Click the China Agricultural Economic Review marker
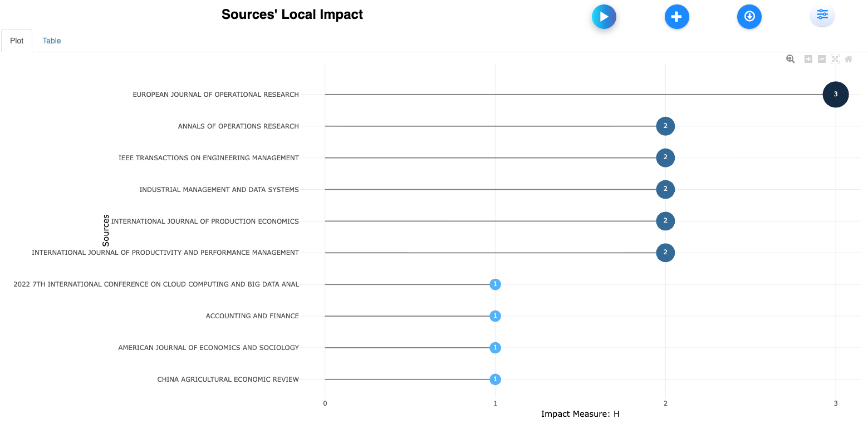This screenshot has width=868, height=429. (x=495, y=379)
